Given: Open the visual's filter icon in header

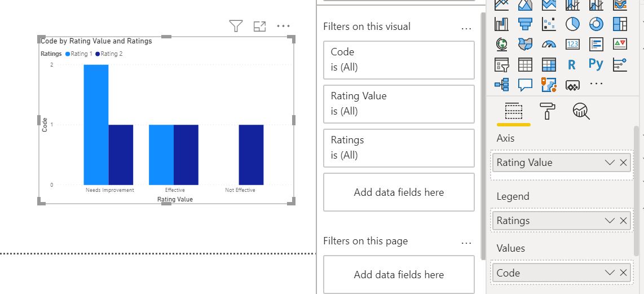Looking at the screenshot, I should click(x=236, y=27).
